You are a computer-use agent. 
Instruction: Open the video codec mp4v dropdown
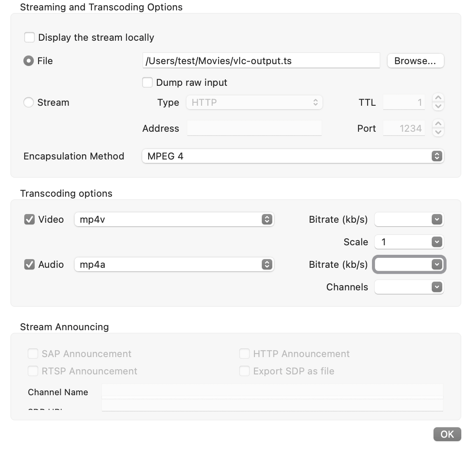coord(174,220)
